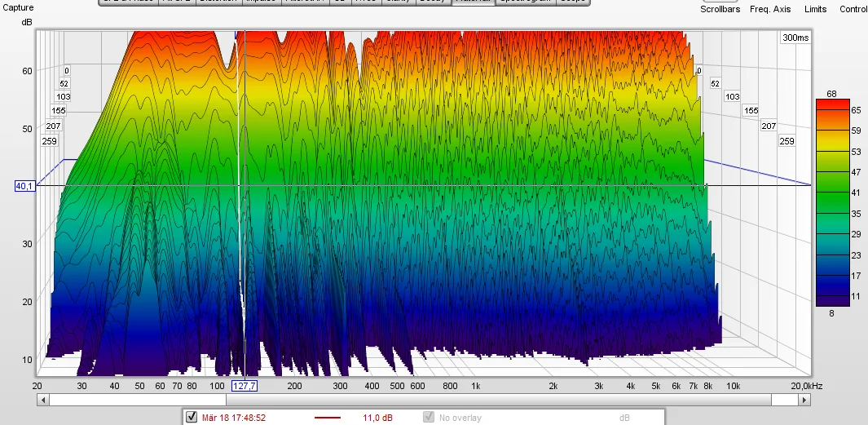Click the horizontal scrollbar left arrow

tap(42, 400)
